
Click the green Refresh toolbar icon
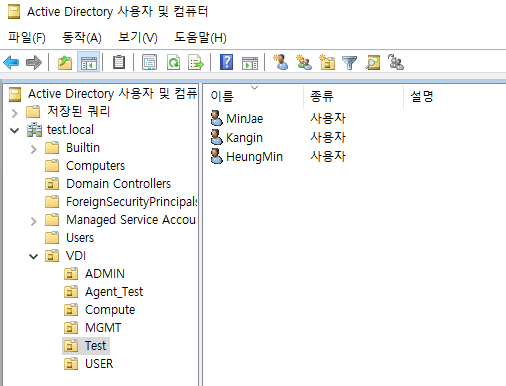(x=173, y=62)
